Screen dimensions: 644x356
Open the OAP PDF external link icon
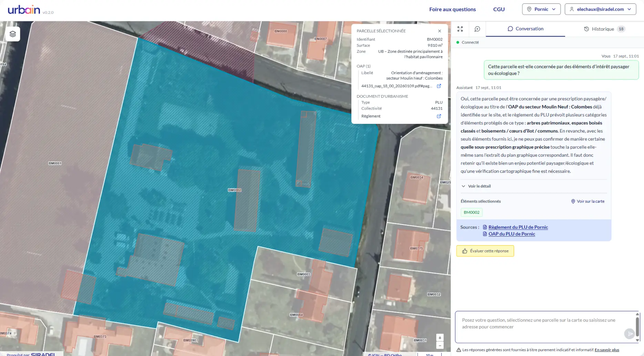(439, 86)
